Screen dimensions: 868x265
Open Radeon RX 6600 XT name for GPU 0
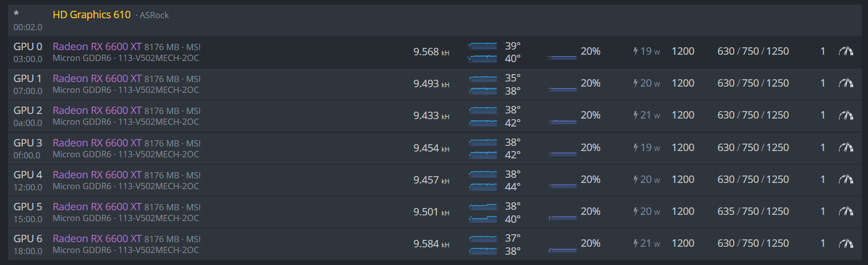click(97, 46)
